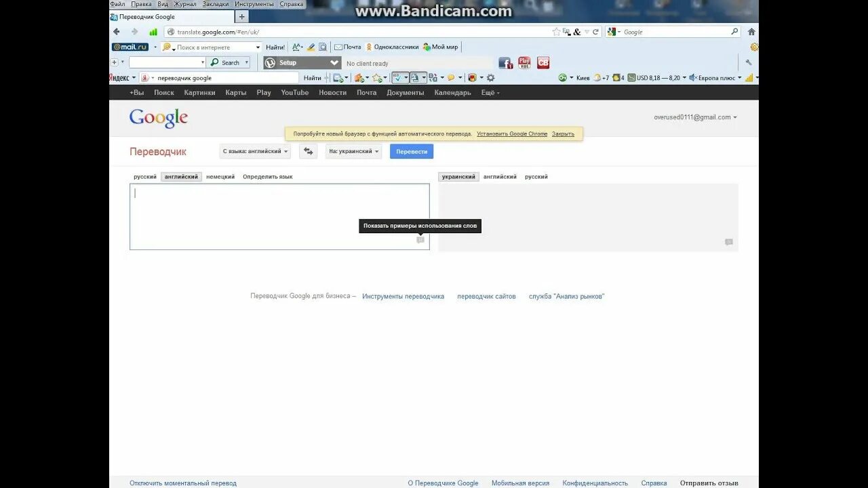Open the Европа плюс station dropdown arrow
Screen dimensions: 868x488
[x=738, y=78]
